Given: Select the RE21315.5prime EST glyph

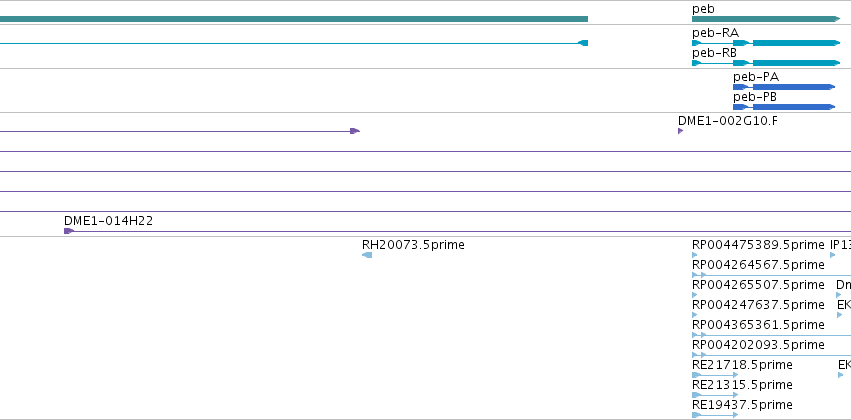Looking at the screenshot, I should [x=715, y=395].
